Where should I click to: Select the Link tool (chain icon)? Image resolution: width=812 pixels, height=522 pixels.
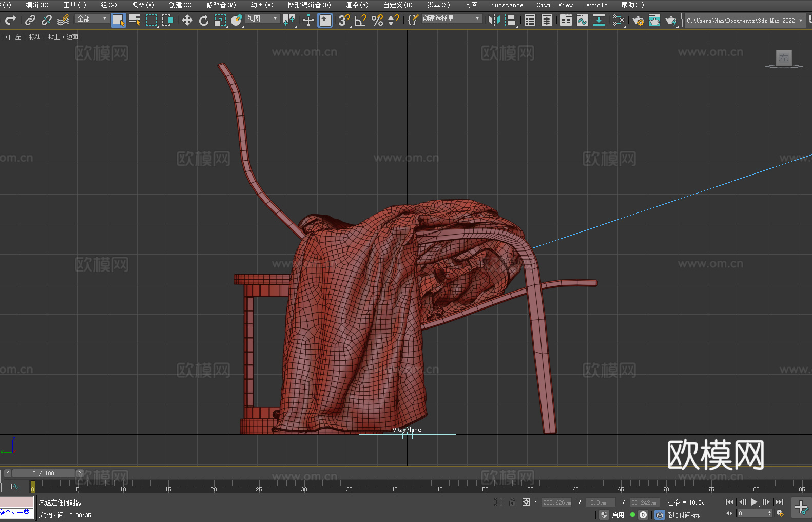tap(30, 20)
